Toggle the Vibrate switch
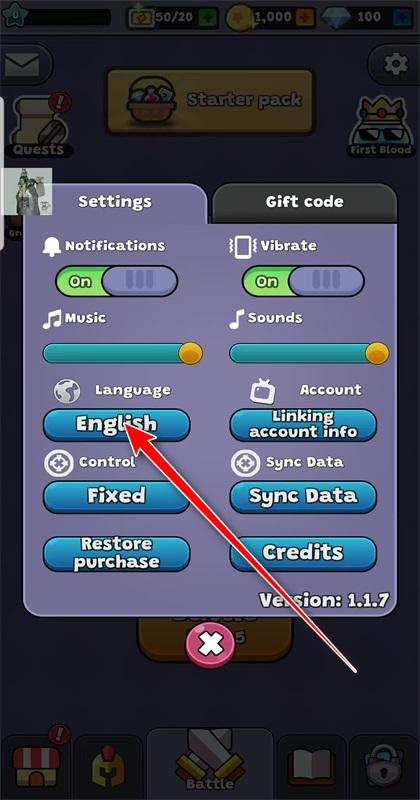 click(303, 281)
